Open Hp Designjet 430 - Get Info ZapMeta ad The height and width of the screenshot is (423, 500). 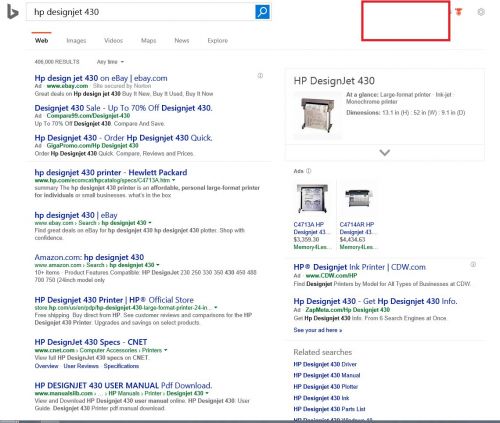tap(375, 301)
